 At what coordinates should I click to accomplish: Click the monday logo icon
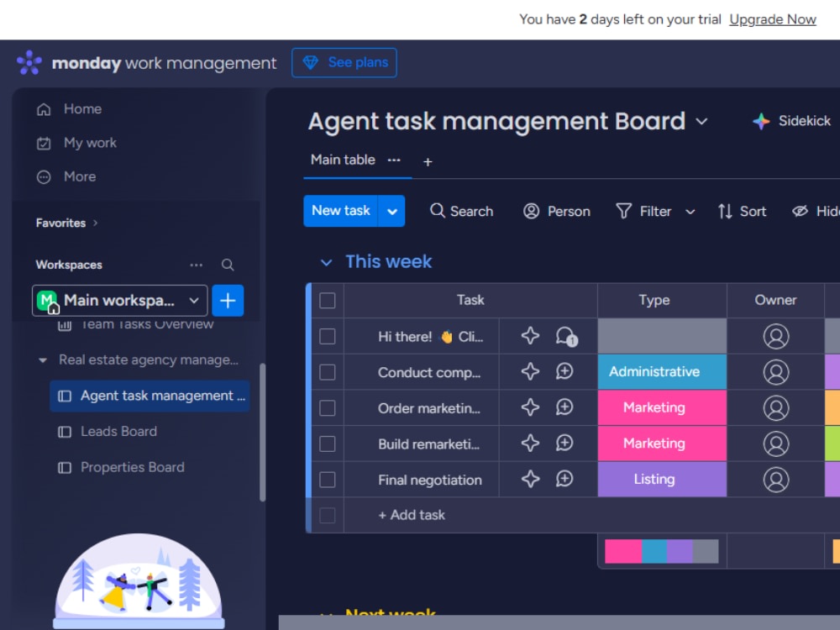click(29, 63)
